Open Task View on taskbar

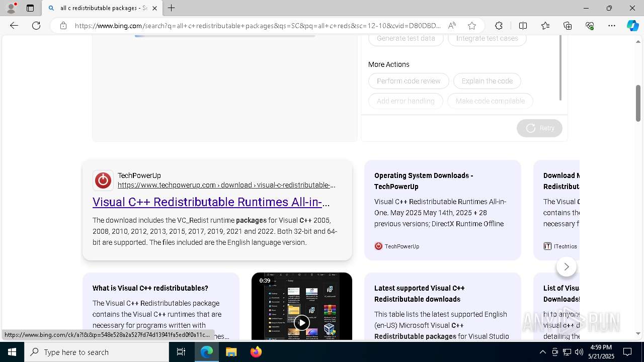pos(181,352)
